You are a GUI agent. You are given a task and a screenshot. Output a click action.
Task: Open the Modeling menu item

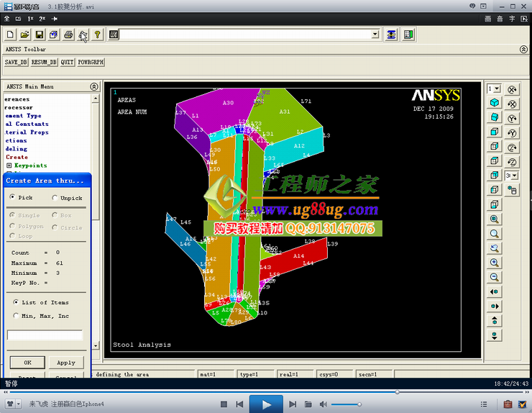click(16, 149)
